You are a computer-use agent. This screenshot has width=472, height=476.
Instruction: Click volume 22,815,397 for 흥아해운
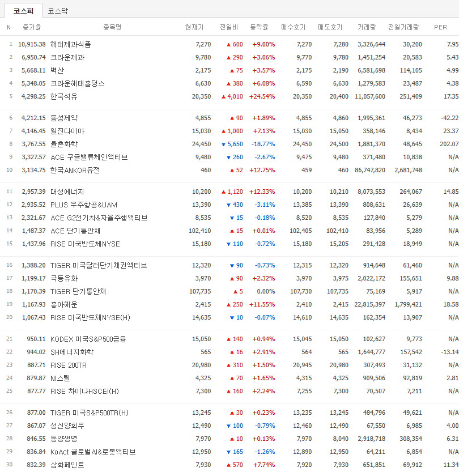370,305
